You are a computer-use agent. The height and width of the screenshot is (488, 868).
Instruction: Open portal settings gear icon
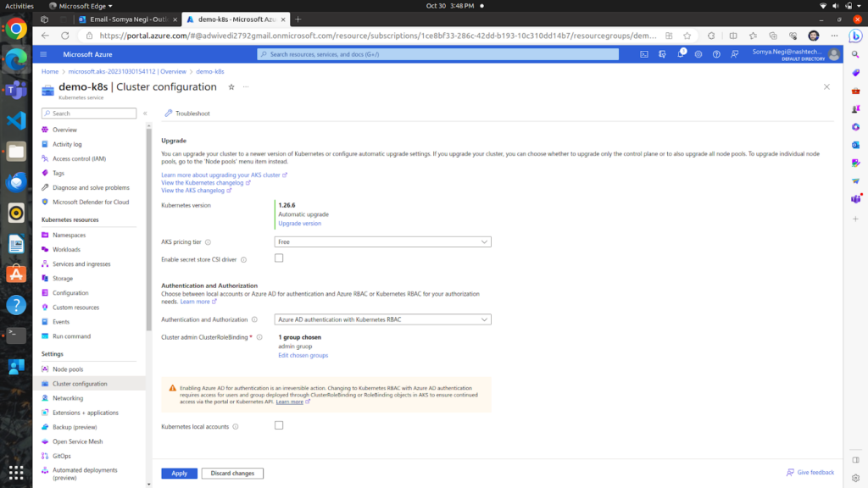pyautogui.click(x=698, y=54)
